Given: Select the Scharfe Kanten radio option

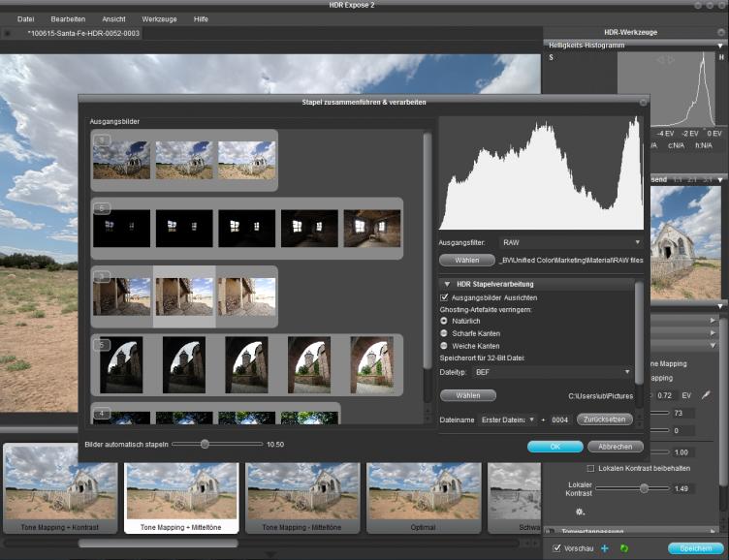Looking at the screenshot, I should 445,332.
